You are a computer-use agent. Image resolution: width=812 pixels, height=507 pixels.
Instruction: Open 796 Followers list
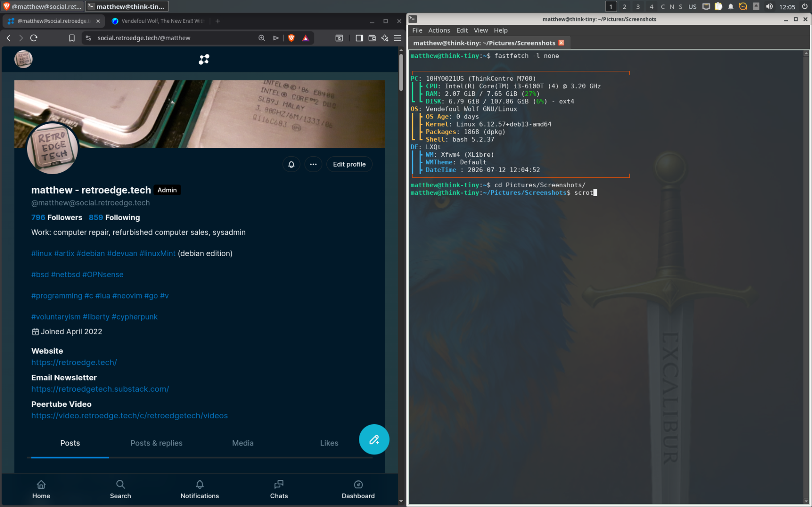pos(57,217)
